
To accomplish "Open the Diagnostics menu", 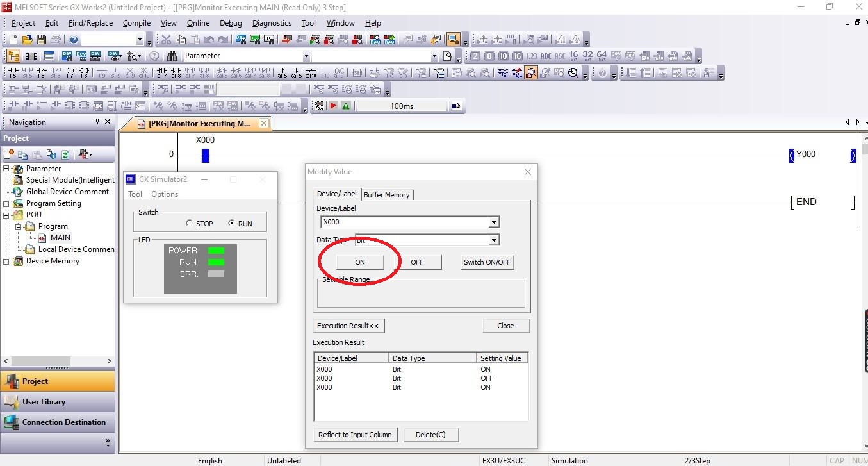I will [x=272, y=22].
